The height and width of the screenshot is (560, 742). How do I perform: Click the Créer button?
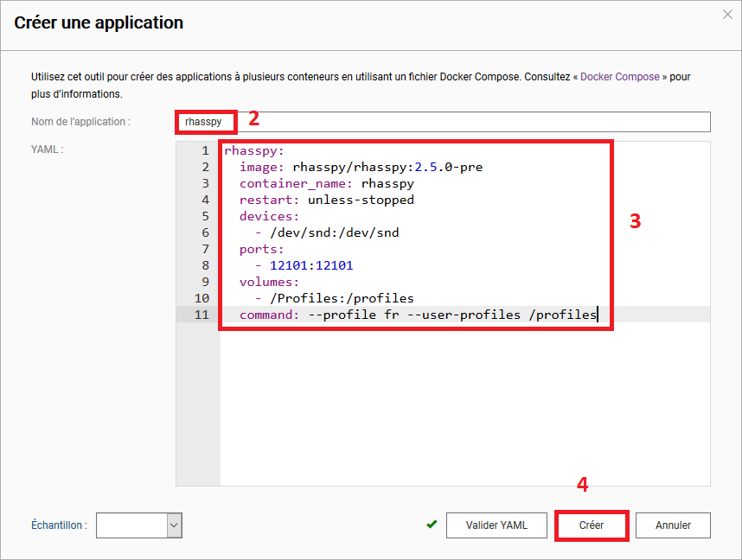tap(592, 525)
